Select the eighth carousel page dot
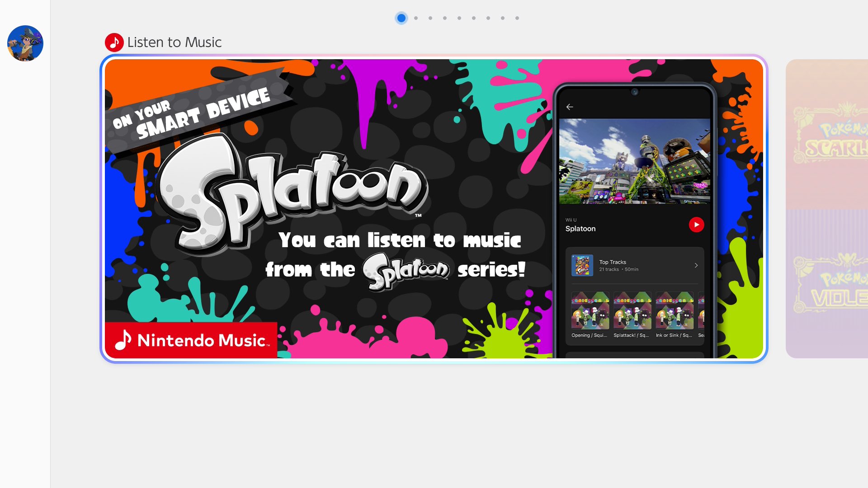The image size is (868, 488). tap(503, 18)
